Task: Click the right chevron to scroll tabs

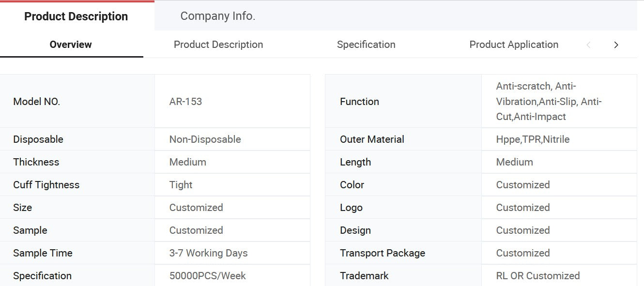Action: [x=616, y=45]
